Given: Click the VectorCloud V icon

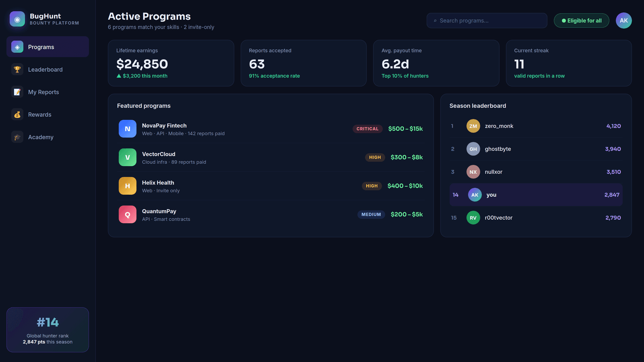Looking at the screenshot, I should pos(128,157).
